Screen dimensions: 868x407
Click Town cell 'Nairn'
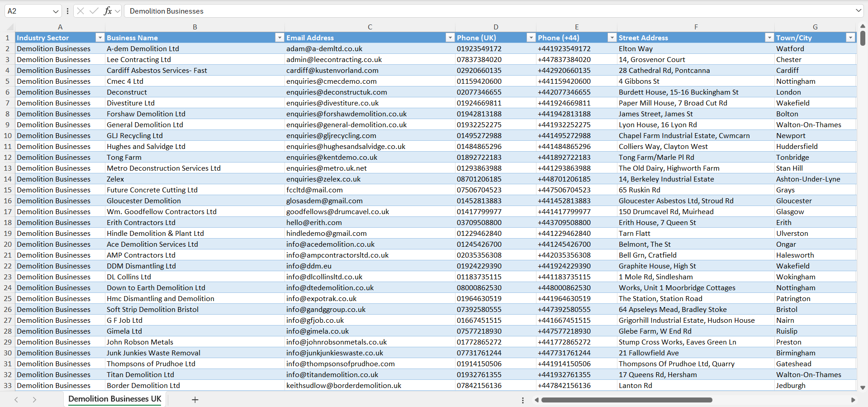click(815, 320)
